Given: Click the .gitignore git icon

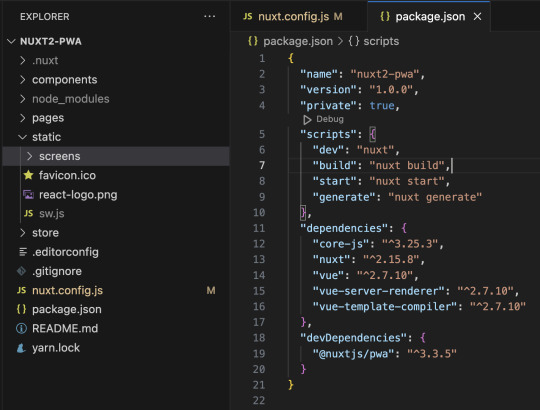Looking at the screenshot, I should (x=21, y=271).
